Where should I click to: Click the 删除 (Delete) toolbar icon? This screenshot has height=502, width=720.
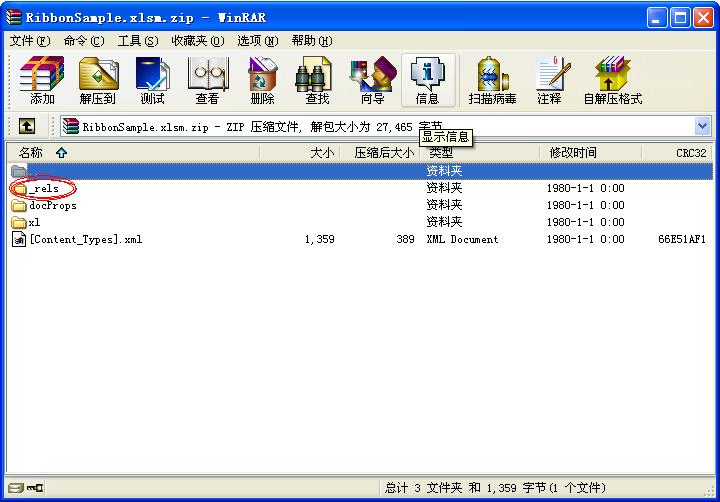click(x=262, y=80)
